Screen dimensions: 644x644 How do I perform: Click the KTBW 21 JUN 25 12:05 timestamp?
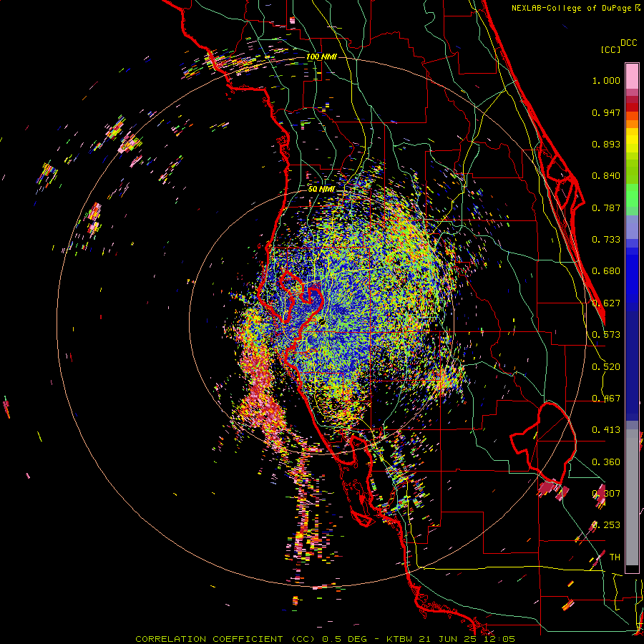tap(451, 639)
